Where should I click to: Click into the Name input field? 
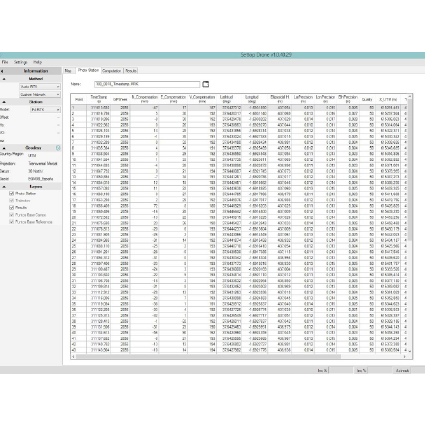(147, 84)
